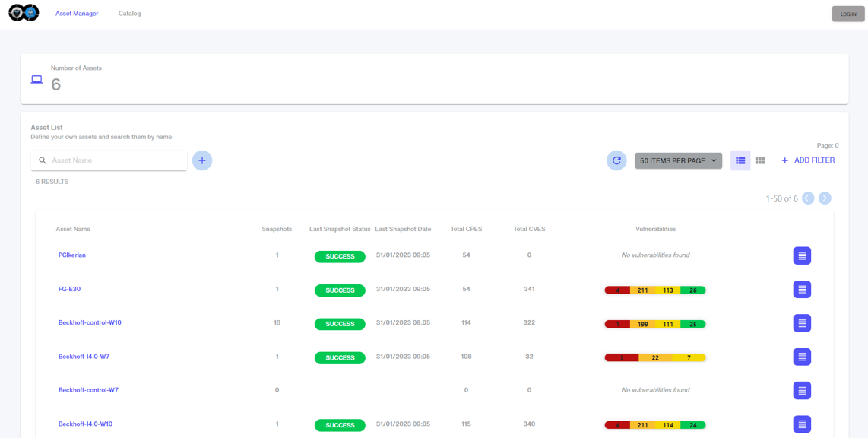This screenshot has height=438, width=868.
Task: Click yellow segment 113 of FG-E30 vulnerabilities
Action: point(667,290)
